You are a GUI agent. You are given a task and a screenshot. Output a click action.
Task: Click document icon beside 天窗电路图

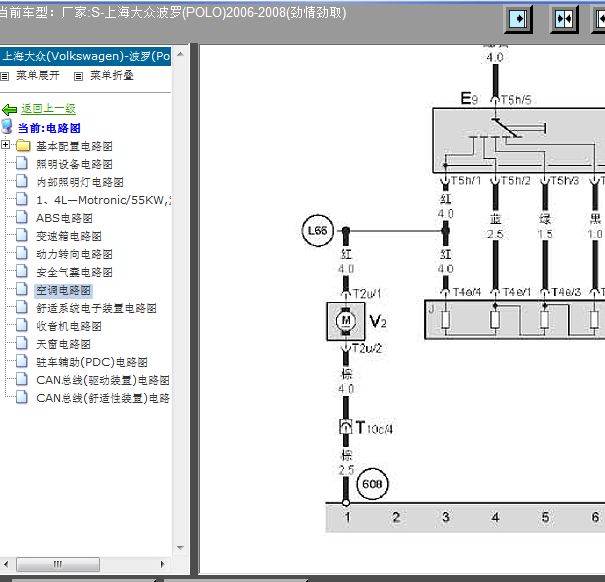pyautogui.click(x=22, y=343)
